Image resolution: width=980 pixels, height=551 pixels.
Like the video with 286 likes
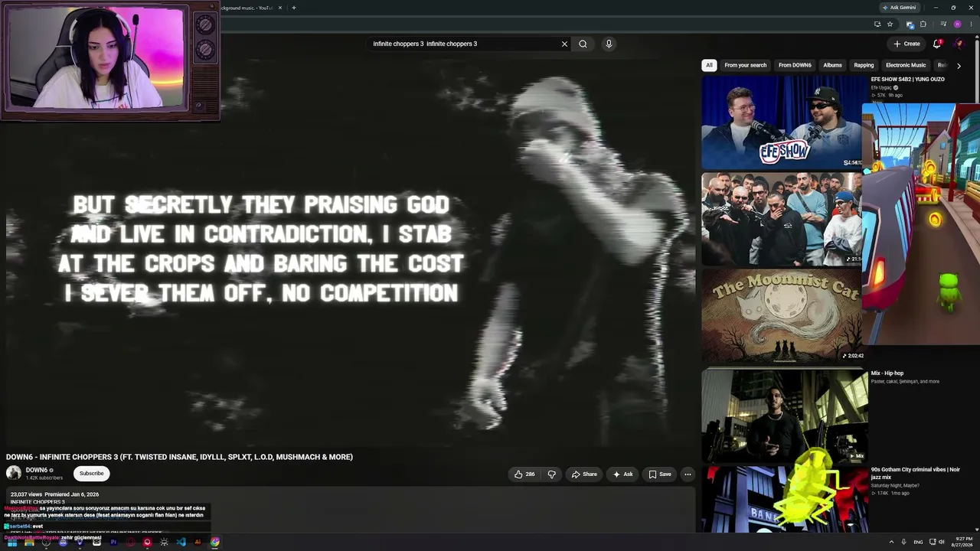pos(524,474)
